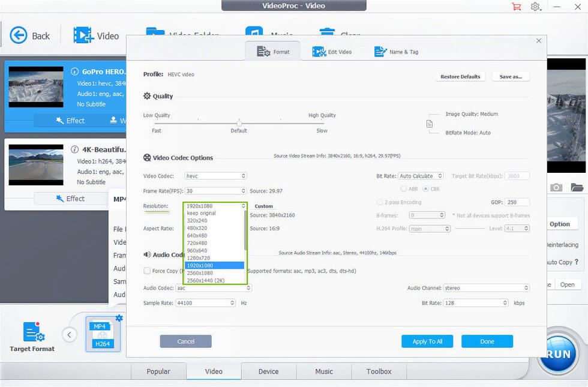Click Apply To All
The height and width of the screenshot is (387, 588).
pyautogui.click(x=427, y=341)
